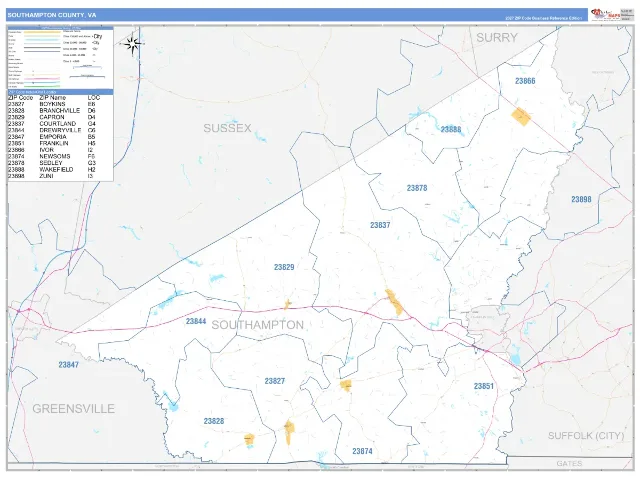The image size is (640, 480).
Task: Click the yellow line sample in the legend
Action: click(x=42, y=32)
